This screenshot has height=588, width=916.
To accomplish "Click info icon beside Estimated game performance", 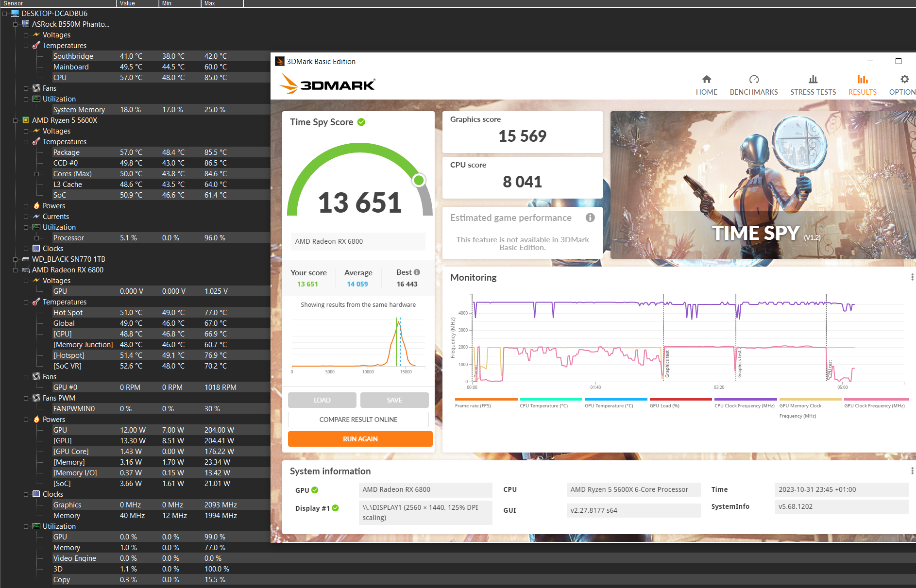I will coord(590,218).
